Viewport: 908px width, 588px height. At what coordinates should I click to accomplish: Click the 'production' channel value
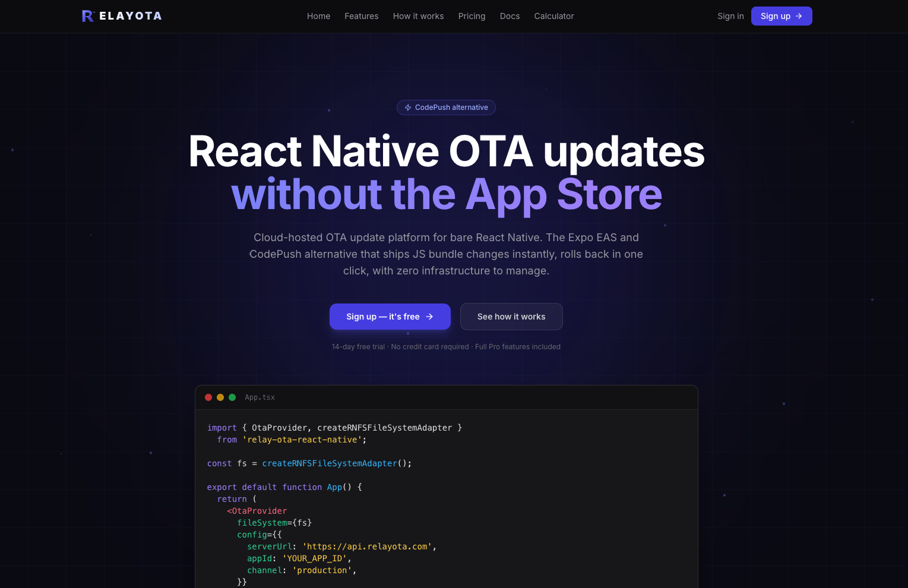[x=322, y=570]
